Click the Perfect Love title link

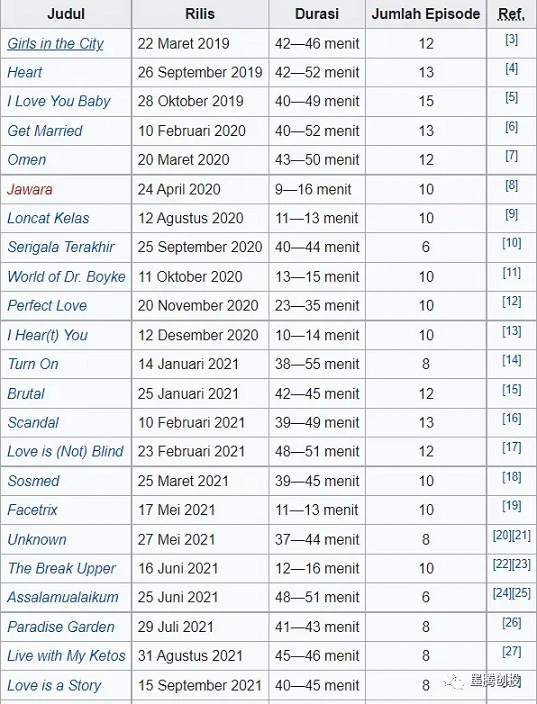tap(47, 306)
